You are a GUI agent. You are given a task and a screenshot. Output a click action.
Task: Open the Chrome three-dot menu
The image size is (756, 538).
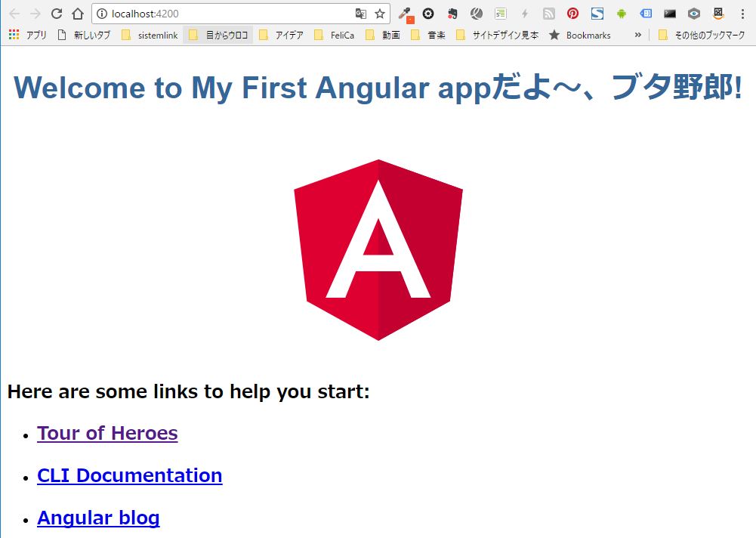742,14
